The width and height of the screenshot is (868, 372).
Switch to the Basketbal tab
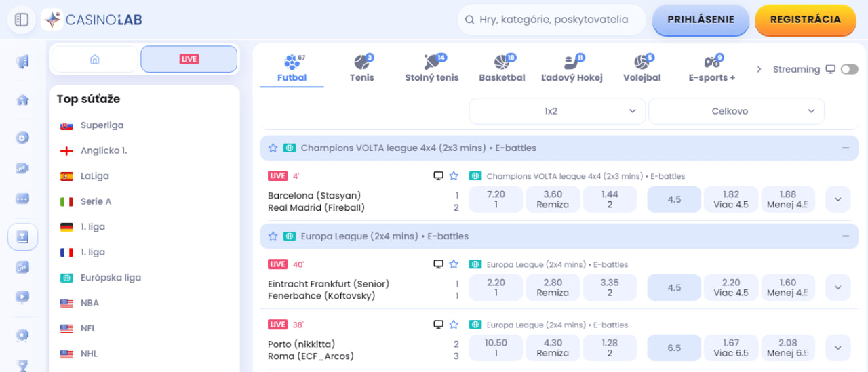tap(502, 68)
